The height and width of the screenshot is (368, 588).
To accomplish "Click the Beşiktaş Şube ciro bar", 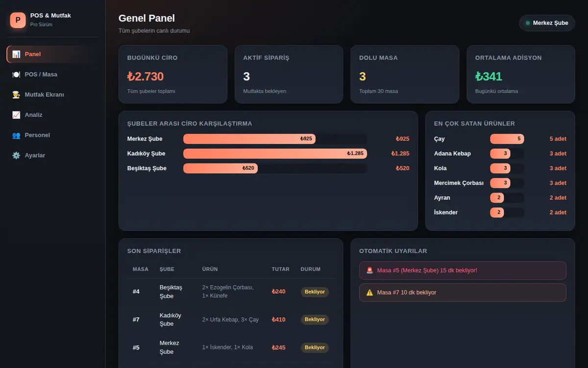I will [x=220, y=168].
